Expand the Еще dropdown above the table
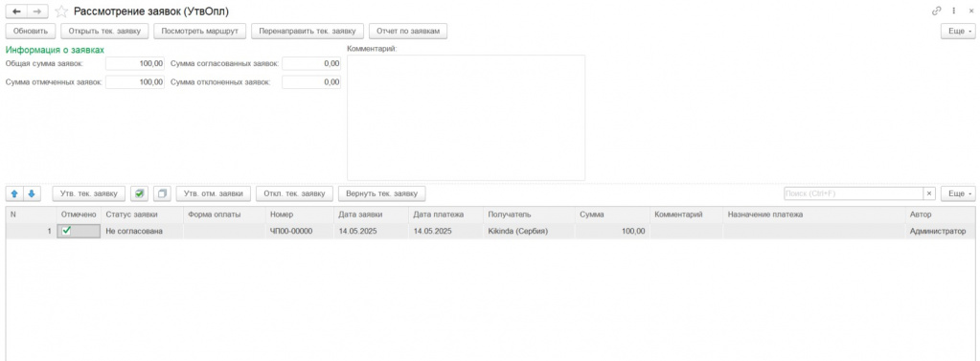The image size is (980, 361). [958, 193]
